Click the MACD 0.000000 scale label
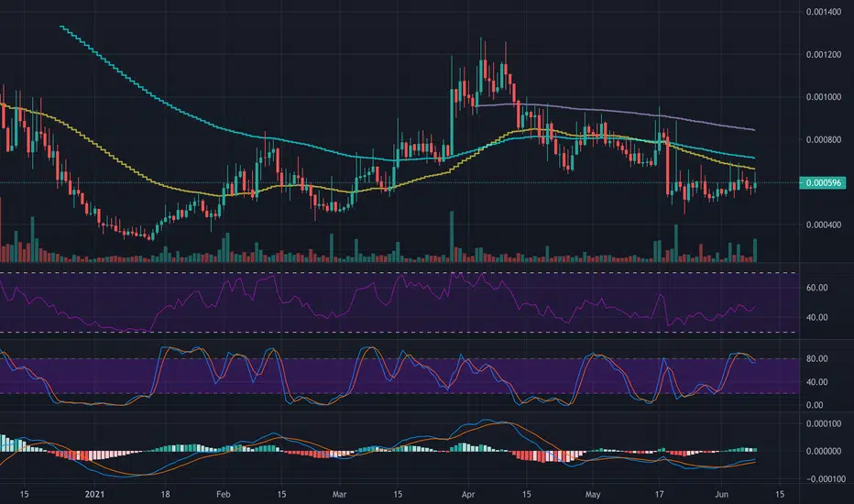The width and height of the screenshot is (854, 504). pyautogui.click(x=824, y=451)
